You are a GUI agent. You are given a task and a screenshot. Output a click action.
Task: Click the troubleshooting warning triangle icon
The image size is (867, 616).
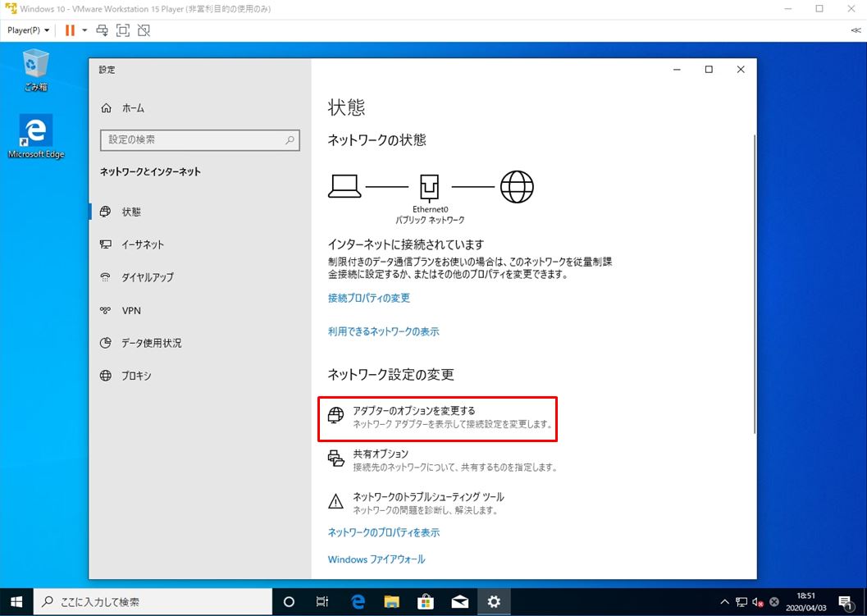(x=335, y=501)
